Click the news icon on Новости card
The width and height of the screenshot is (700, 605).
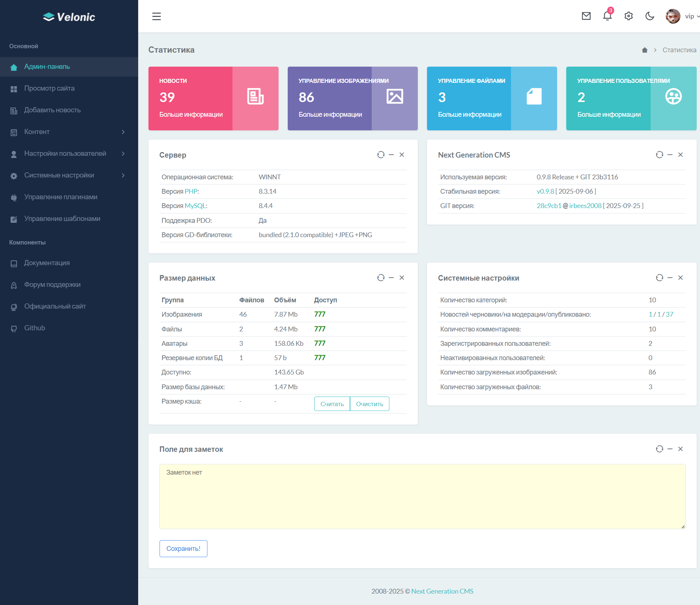(255, 97)
